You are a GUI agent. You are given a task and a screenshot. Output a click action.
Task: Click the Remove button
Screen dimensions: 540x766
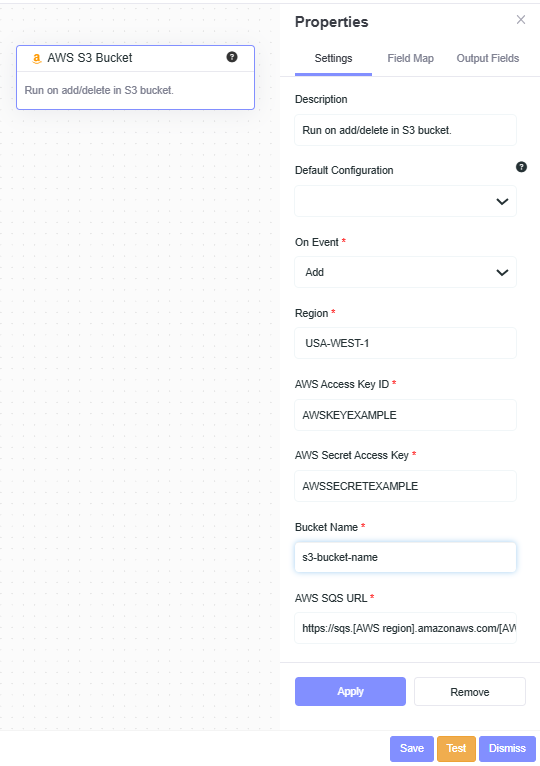click(x=470, y=692)
